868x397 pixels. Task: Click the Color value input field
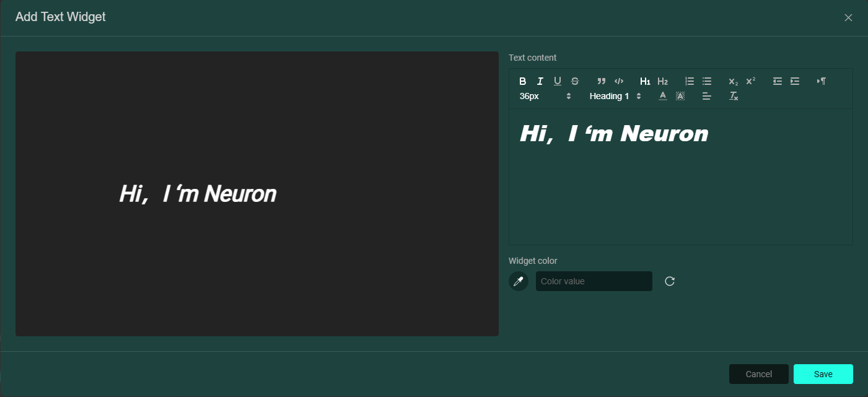tap(594, 281)
